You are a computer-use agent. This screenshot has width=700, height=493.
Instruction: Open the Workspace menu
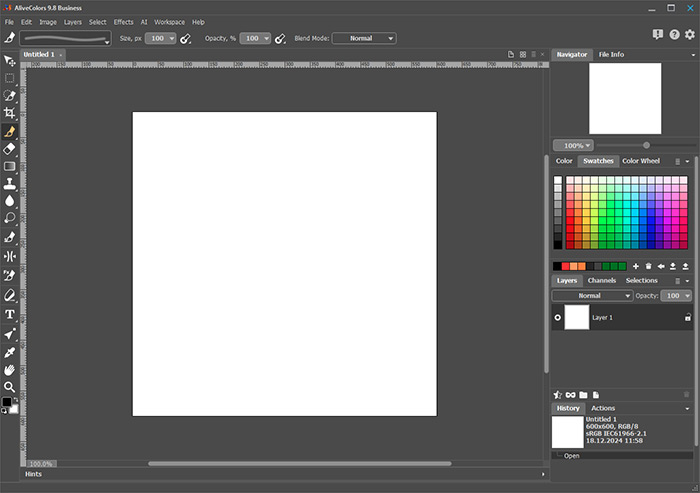tap(169, 22)
